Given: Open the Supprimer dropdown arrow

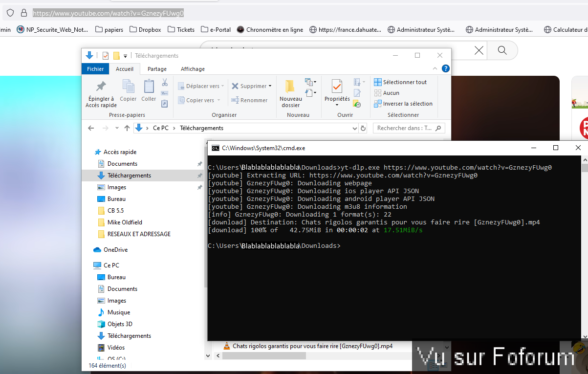Looking at the screenshot, I should pyautogui.click(x=270, y=86).
